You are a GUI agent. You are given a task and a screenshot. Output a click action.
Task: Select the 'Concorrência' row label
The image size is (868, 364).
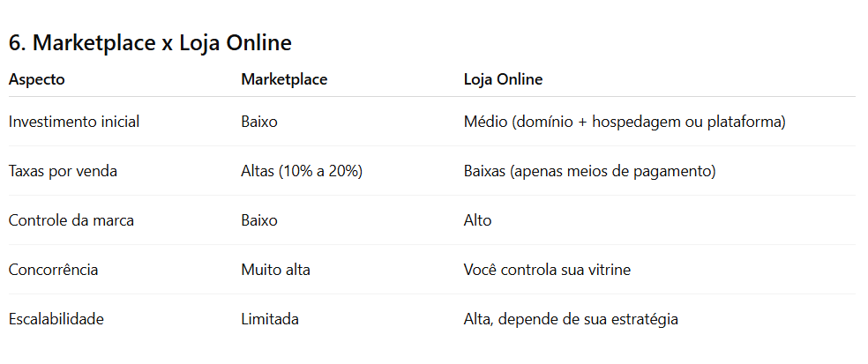[x=53, y=270]
